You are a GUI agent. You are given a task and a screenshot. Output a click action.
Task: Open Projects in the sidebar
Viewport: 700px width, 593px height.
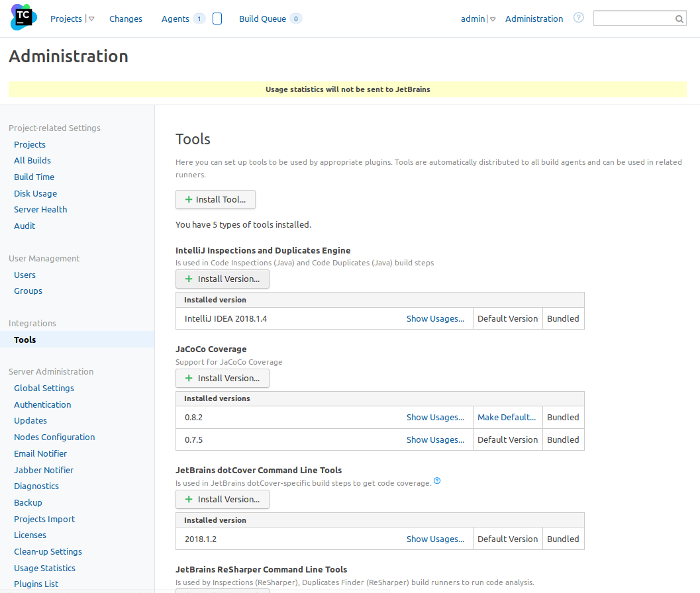pos(29,144)
